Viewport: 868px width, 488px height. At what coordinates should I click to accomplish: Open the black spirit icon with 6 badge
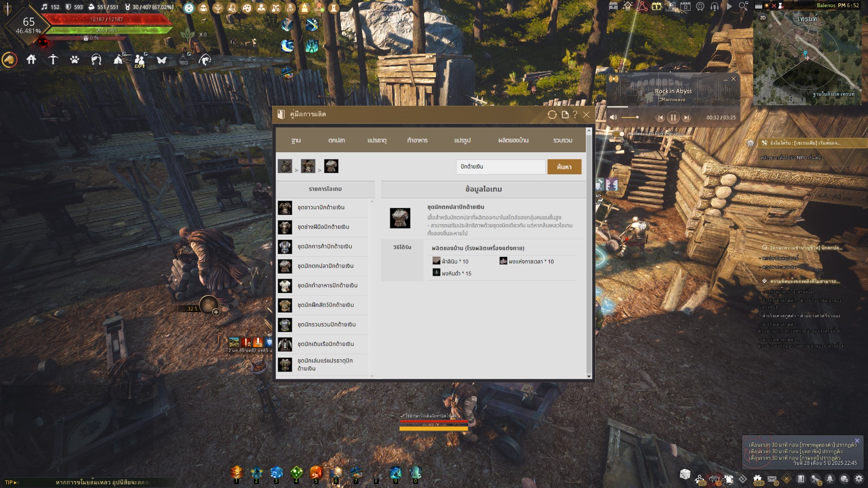pyautogui.click(x=714, y=479)
